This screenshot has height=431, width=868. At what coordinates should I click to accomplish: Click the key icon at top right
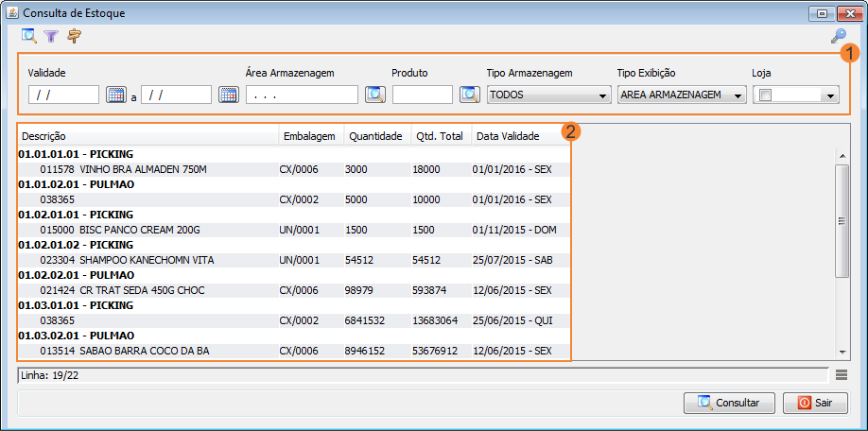click(838, 37)
